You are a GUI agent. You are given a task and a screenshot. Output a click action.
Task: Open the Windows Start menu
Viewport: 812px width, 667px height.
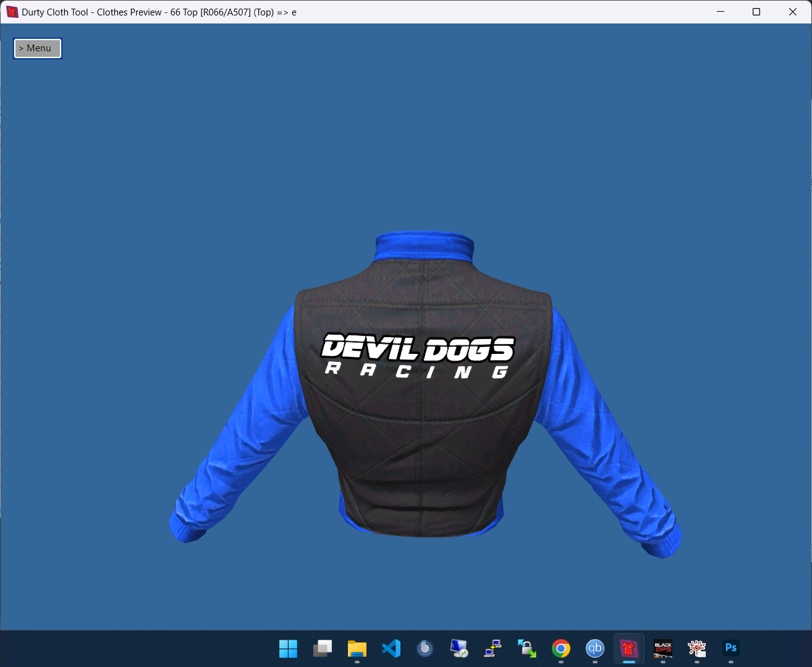289,648
